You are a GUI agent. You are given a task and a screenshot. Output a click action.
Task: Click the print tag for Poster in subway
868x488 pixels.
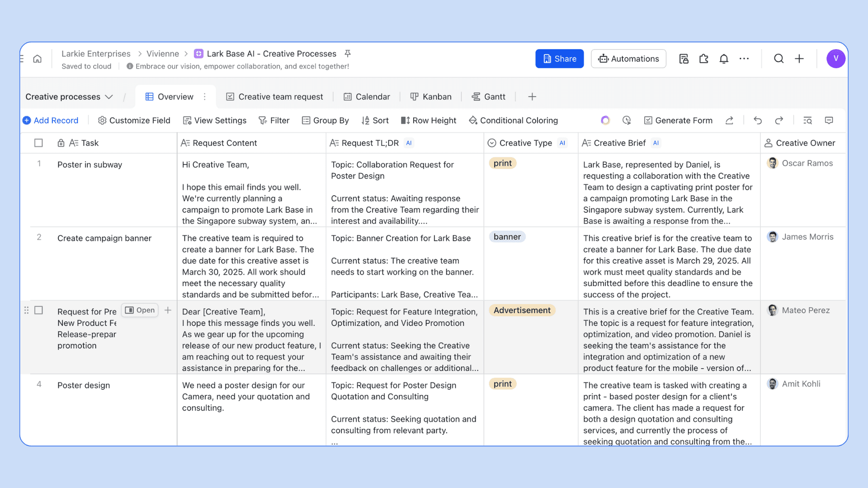503,163
